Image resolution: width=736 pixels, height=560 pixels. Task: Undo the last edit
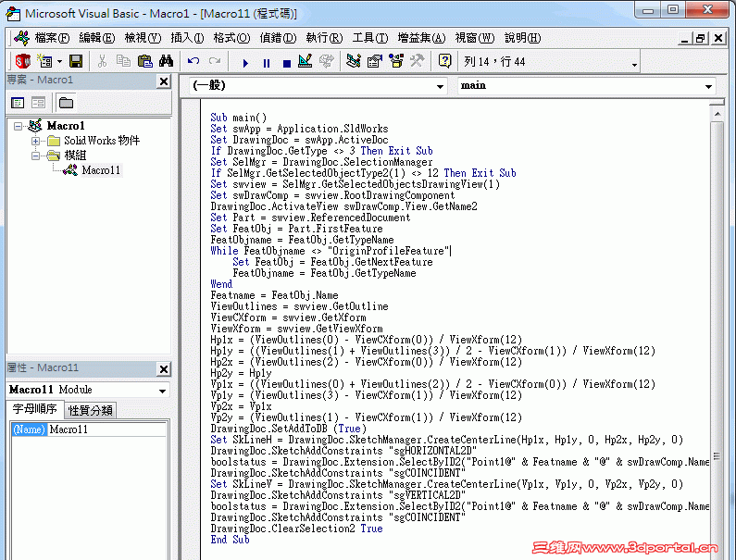pyautogui.click(x=193, y=61)
